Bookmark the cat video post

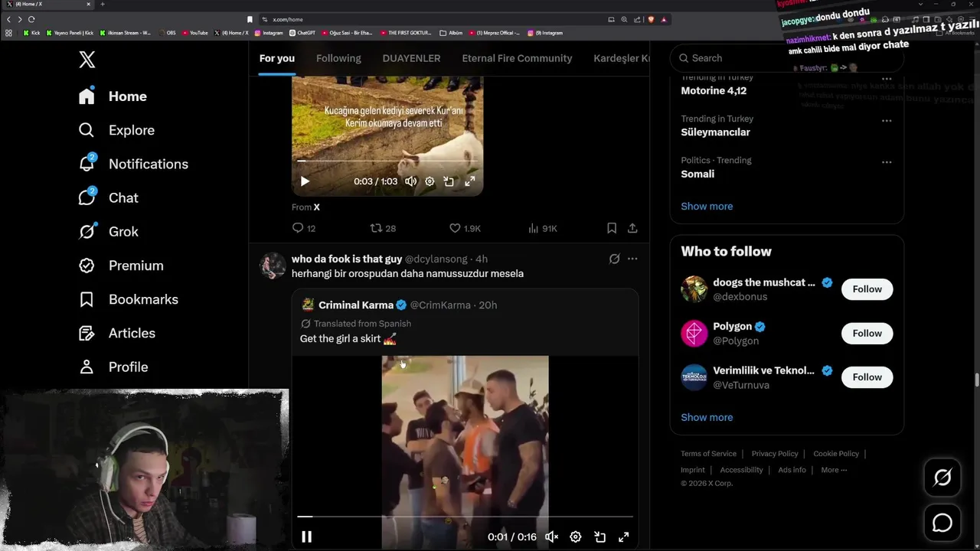pyautogui.click(x=612, y=228)
